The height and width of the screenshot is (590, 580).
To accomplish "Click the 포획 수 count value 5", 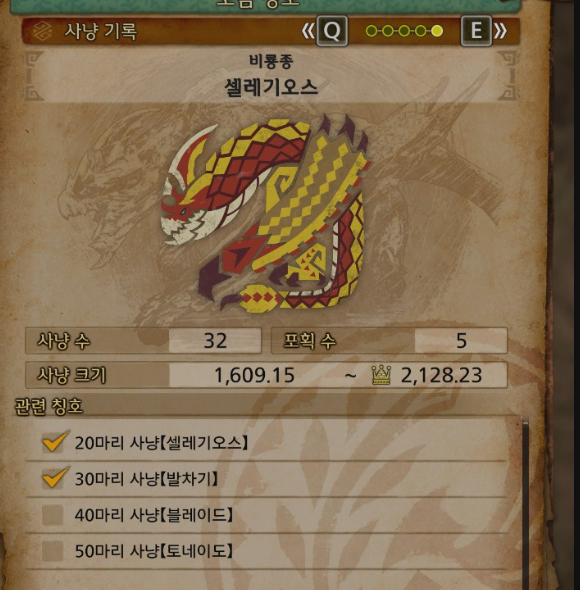I will [461, 341].
